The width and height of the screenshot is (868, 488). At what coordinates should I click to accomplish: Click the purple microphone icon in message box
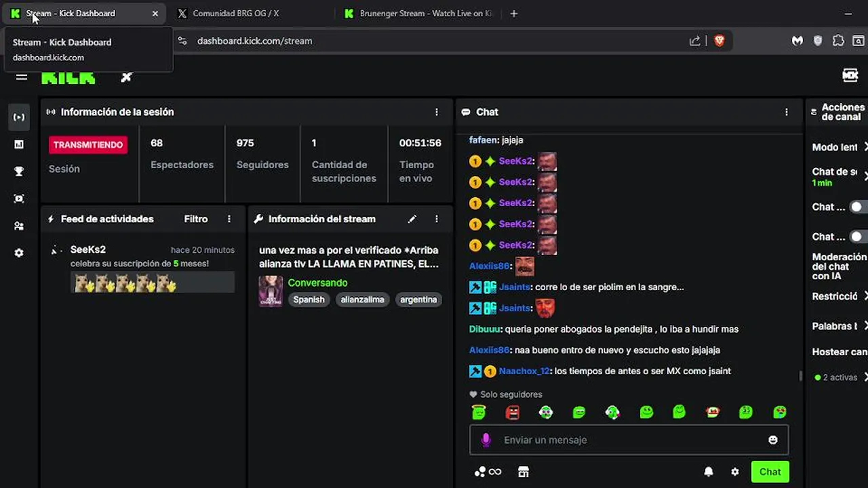(x=486, y=440)
